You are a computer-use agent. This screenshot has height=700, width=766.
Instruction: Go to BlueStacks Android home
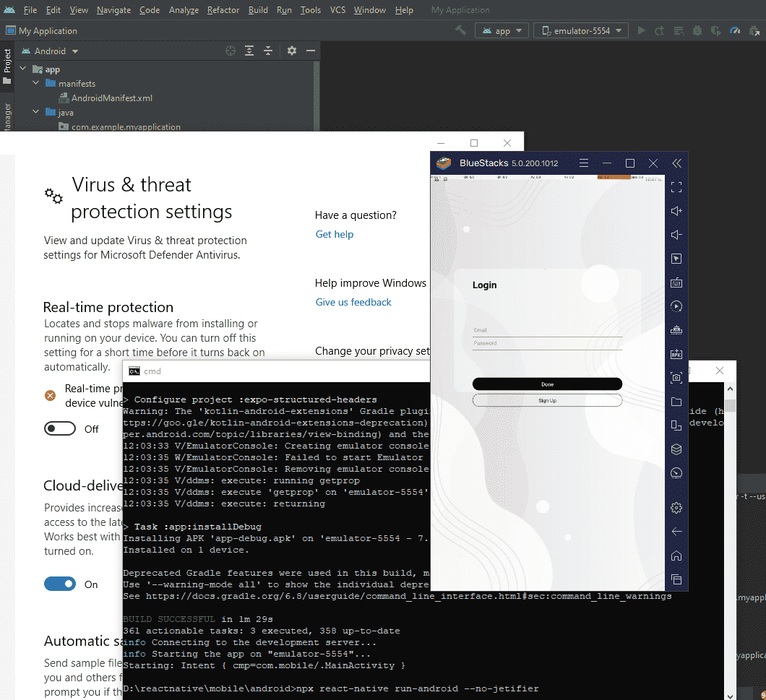point(676,556)
